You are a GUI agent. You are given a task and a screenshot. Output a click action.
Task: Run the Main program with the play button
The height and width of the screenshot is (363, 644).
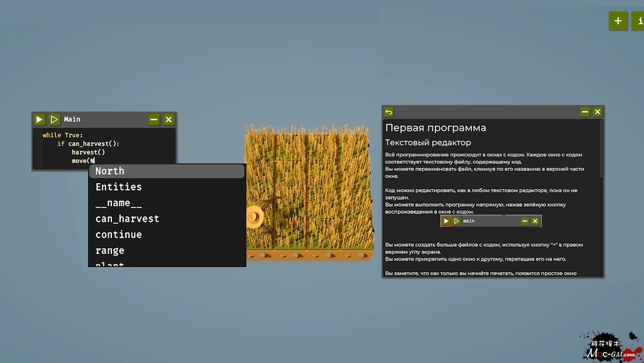pos(39,119)
